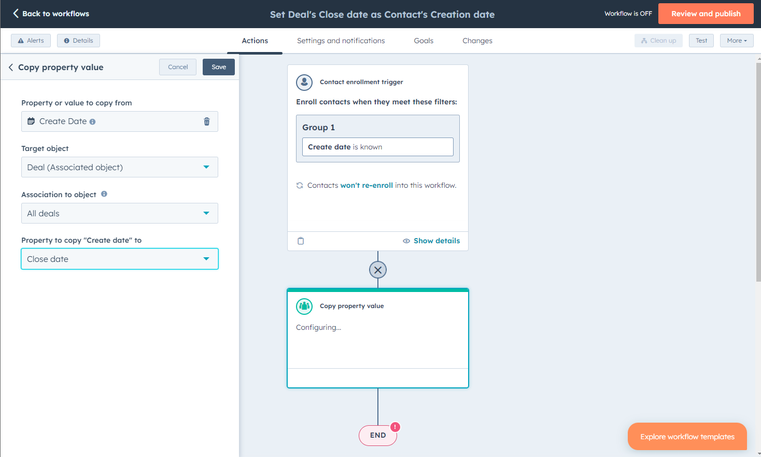
Task: Click the Create Date info icon
Action: (92, 122)
